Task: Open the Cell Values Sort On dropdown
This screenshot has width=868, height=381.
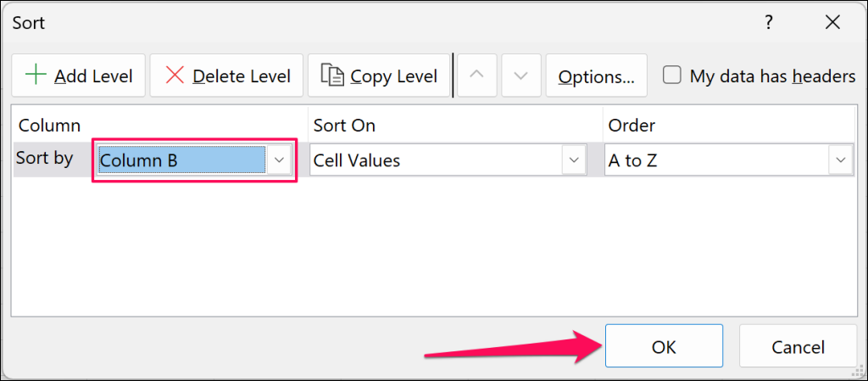Action: 574,160
